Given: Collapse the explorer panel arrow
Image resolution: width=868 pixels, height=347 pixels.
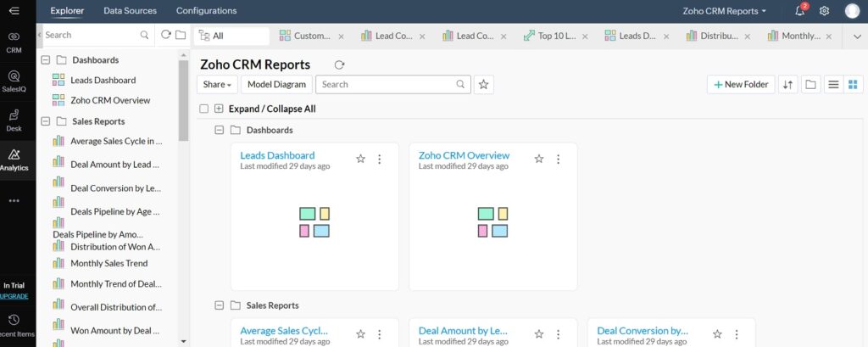Looking at the screenshot, I should (39, 35).
